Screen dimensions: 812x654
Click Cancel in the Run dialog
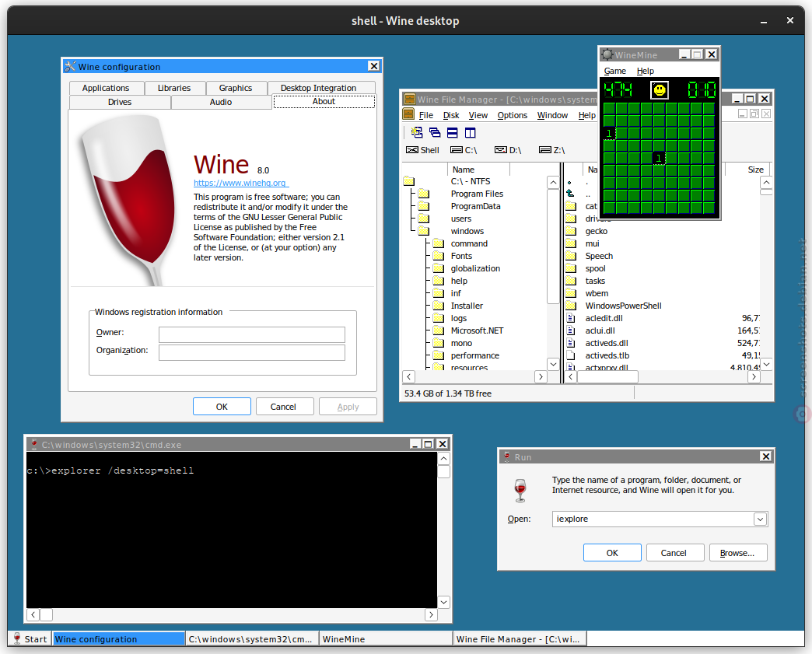(x=674, y=552)
